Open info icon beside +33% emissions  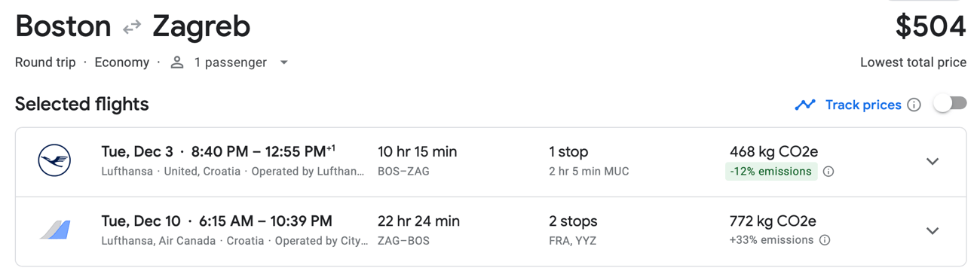[825, 241]
